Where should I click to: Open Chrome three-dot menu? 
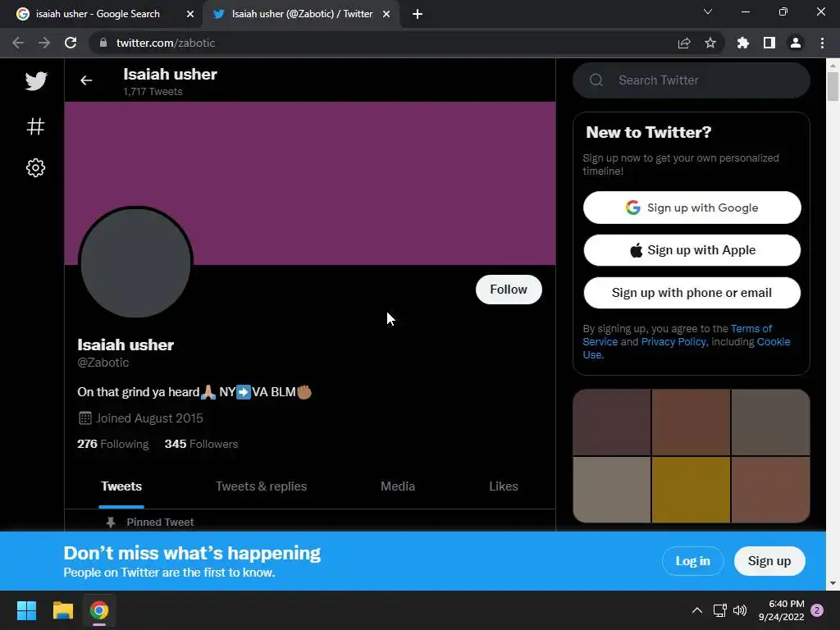click(x=822, y=43)
